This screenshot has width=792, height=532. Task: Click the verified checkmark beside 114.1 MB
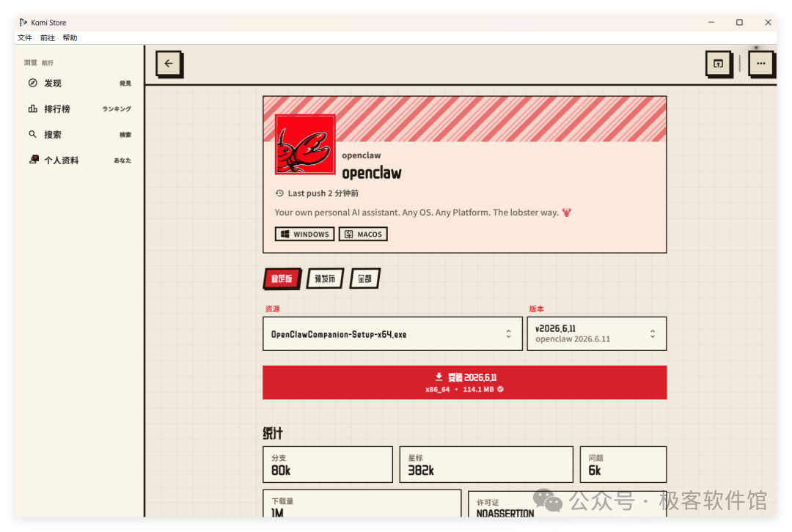point(500,389)
